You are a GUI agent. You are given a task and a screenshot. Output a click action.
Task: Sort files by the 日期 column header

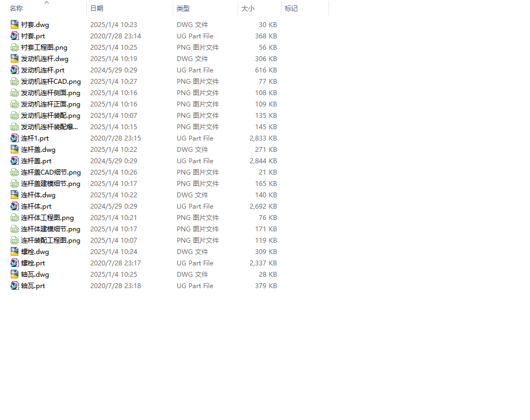(97, 9)
